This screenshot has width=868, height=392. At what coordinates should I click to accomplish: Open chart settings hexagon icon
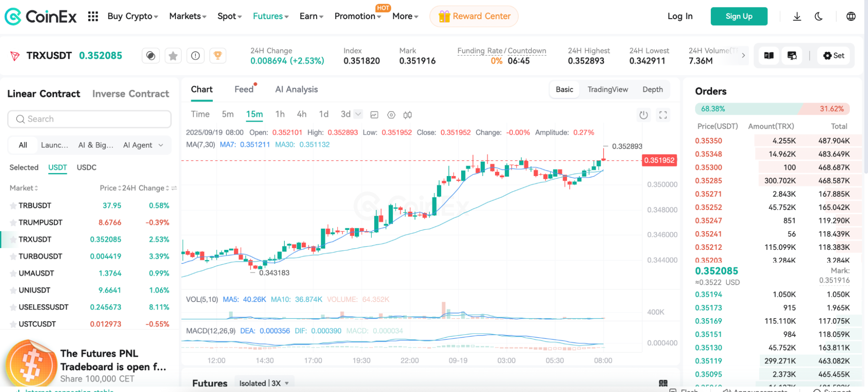tap(391, 115)
